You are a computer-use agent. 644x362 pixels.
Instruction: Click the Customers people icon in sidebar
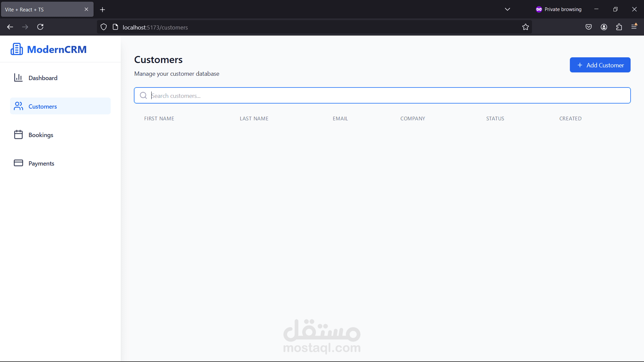pos(18,106)
